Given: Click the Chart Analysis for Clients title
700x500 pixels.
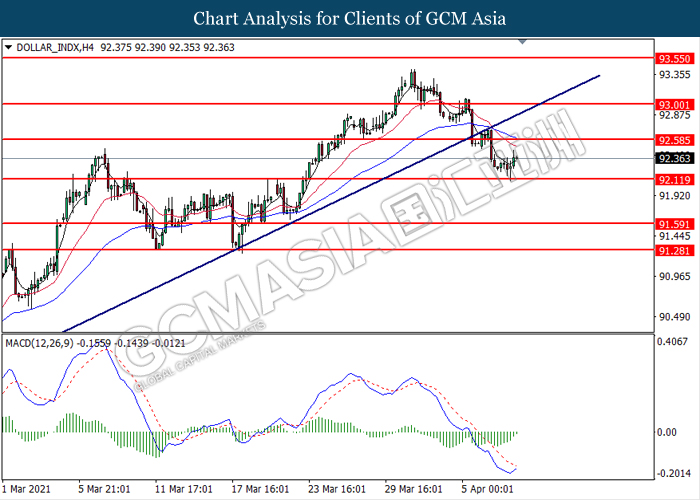Looking at the screenshot, I should pos(350,18).
